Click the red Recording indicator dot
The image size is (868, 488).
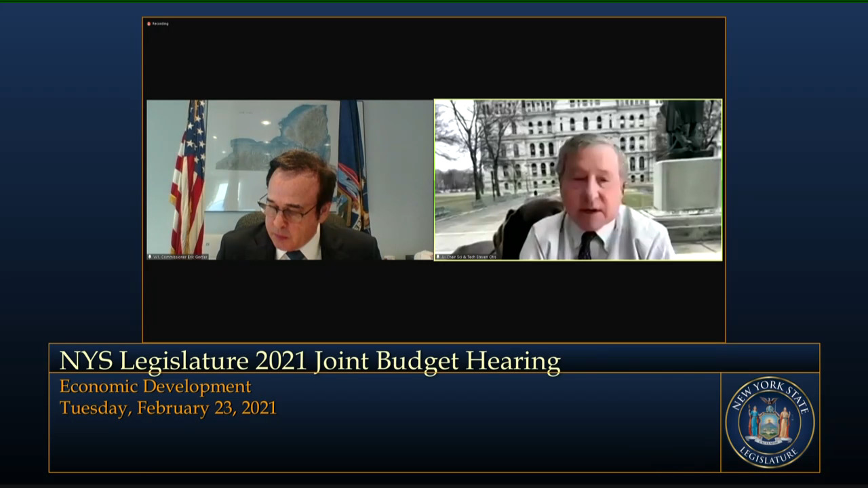coord(149,24)
